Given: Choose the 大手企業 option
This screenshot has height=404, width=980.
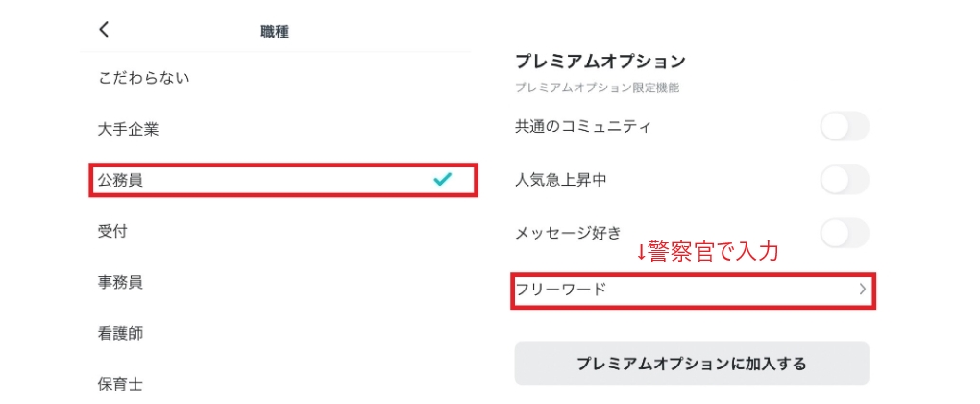Looking at the screenshot, I should (128, 129).
